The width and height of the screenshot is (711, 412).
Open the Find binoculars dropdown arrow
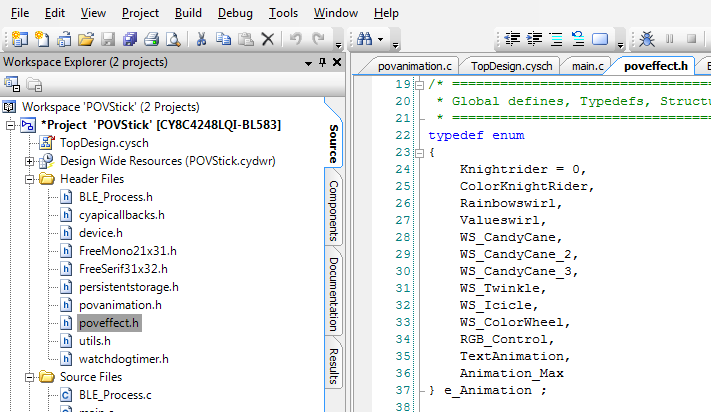pos(380,39)
